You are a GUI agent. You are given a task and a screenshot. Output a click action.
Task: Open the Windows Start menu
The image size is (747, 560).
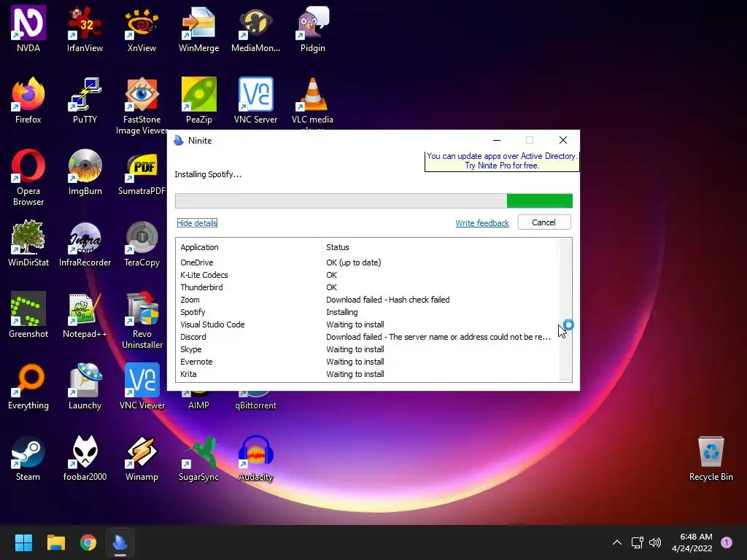(x=23, y=542)
